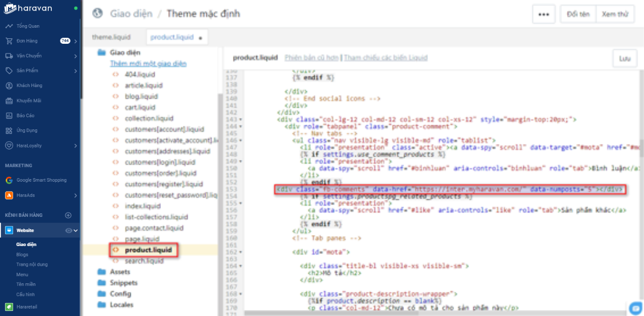The width and height of the screenshot is (644, 316).
Task: Open Tên miền submenu item
Action: (26, 284)
